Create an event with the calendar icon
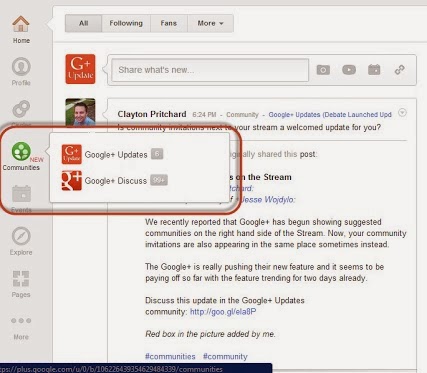Viewport: 427px width, 373px height. (374, 70)
